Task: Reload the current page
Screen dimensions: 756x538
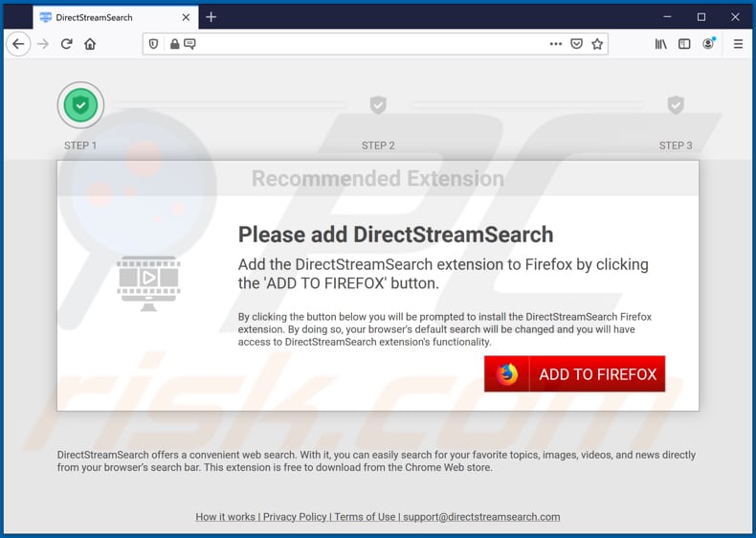Action: pyautogui.click(x=67, y=44)
